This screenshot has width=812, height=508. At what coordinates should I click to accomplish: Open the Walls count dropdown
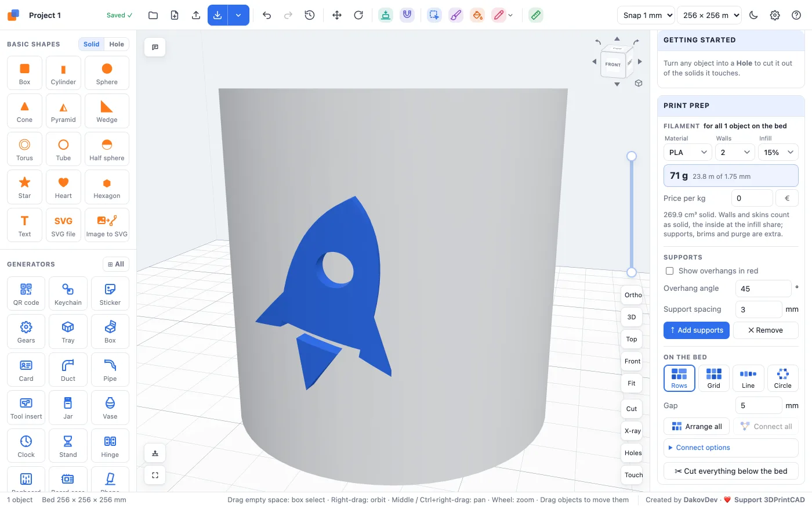[x=734, y=152]
